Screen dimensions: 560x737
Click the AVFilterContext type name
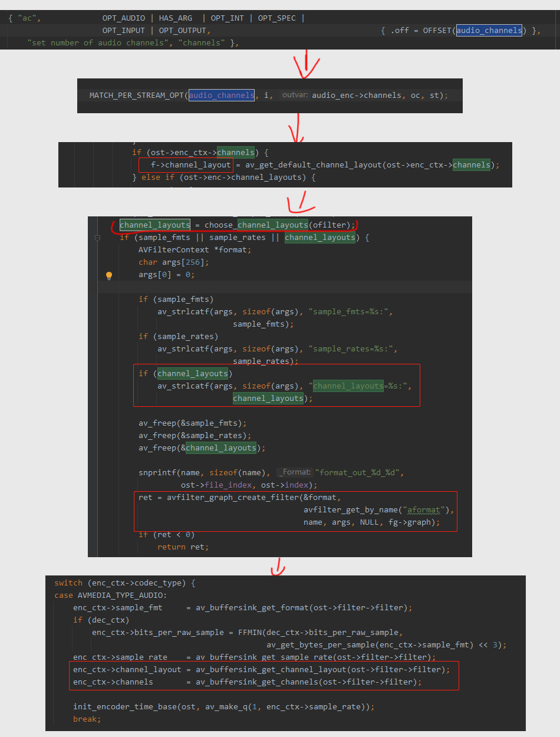click(174, 250)
